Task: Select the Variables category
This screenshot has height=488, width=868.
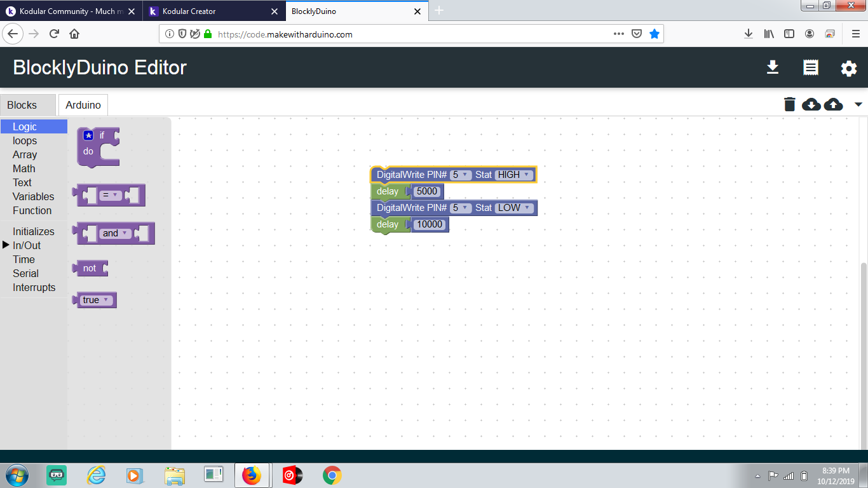Action: 34,196
